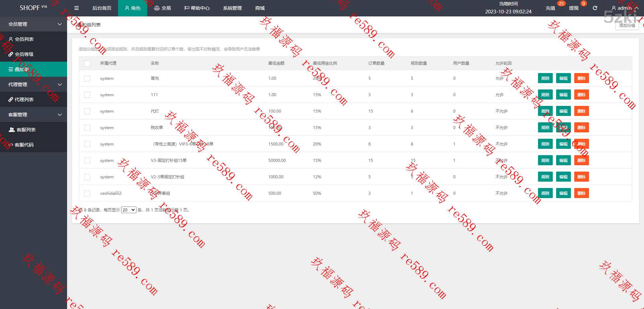Screen dimensions: 644x309
Task: Select the checkbox for ceshidalili2 row
Action: (x=87, y=193)
